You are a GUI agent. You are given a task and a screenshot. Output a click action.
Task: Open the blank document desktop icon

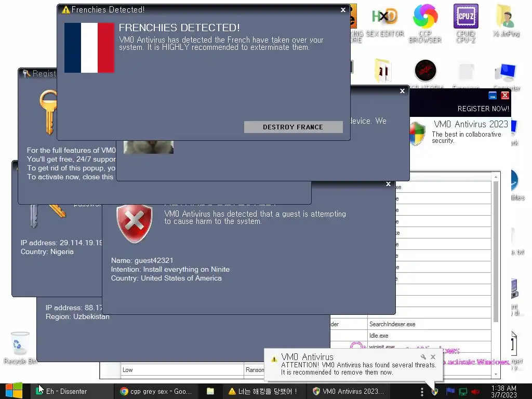(x=467, y=71)
